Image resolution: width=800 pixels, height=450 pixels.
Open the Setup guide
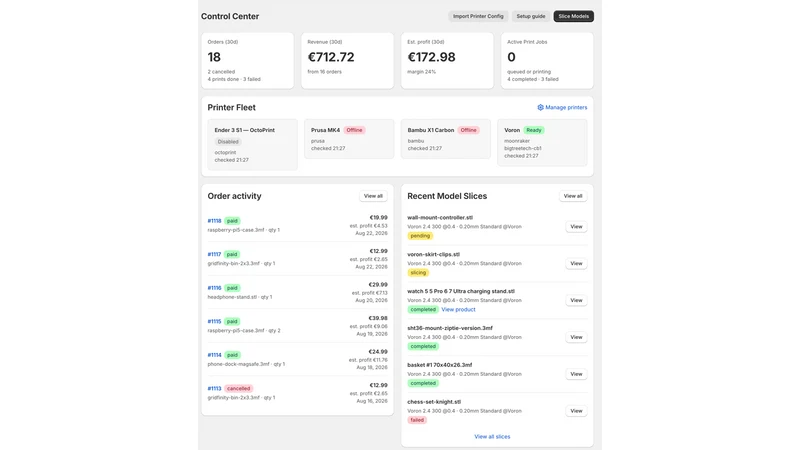pos(531,16)
